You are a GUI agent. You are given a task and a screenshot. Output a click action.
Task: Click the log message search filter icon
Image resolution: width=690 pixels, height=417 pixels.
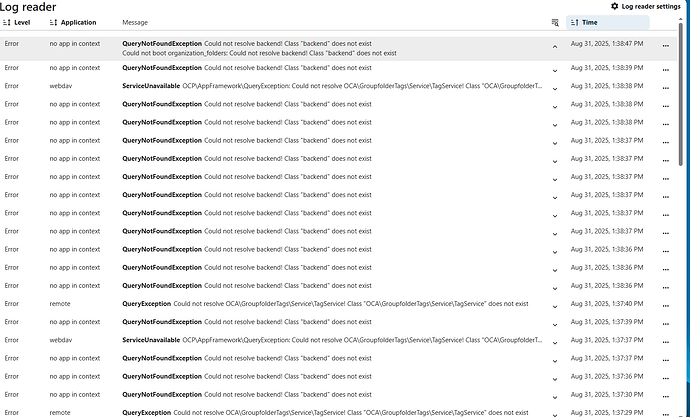point(555,22)
